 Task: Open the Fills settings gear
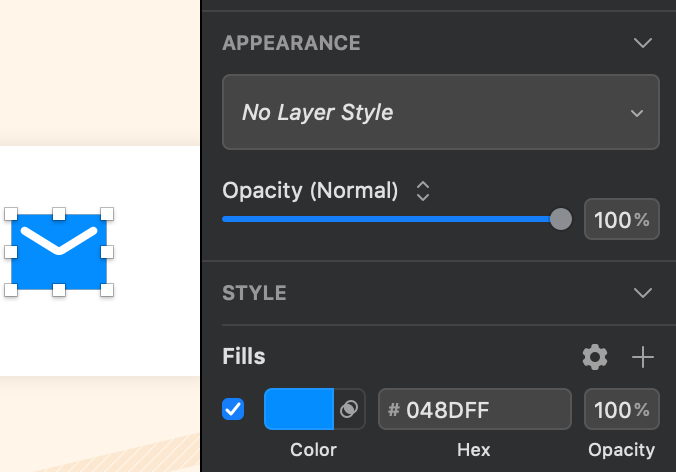tap(595, 356)
